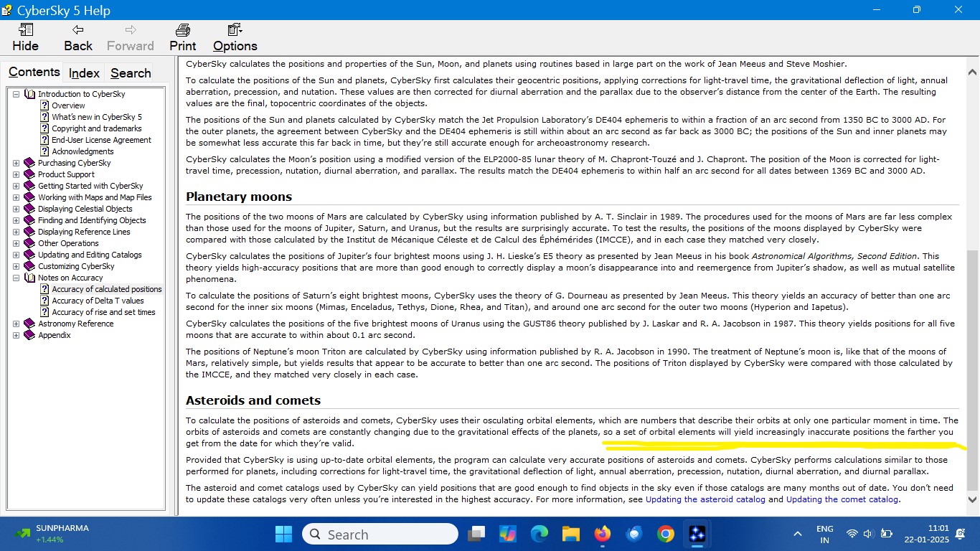980x551 pixels.
Task: Expand Getting Started with CyberSky node
Action: tap(16, 186)
